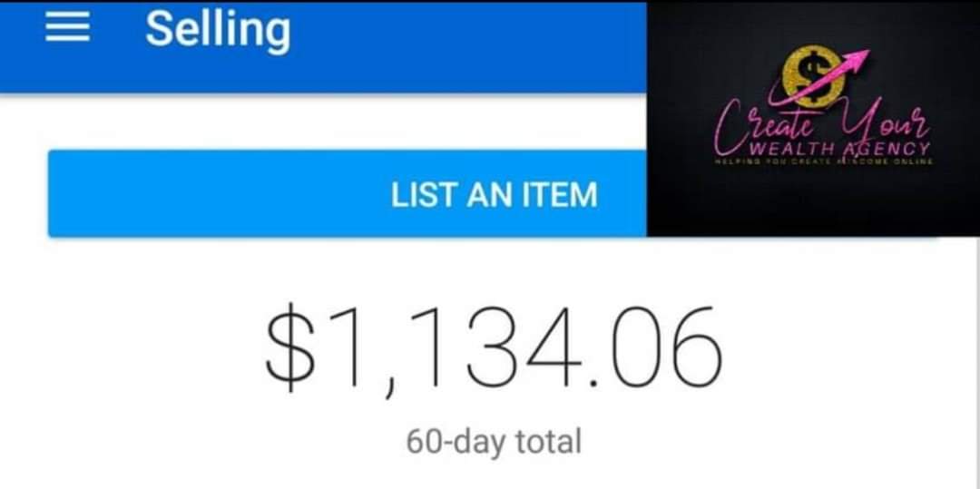This screenshot has width=980, height=489.
Task: Click the gold dollar coin logo icon
Action: click(x=813, y=75)
